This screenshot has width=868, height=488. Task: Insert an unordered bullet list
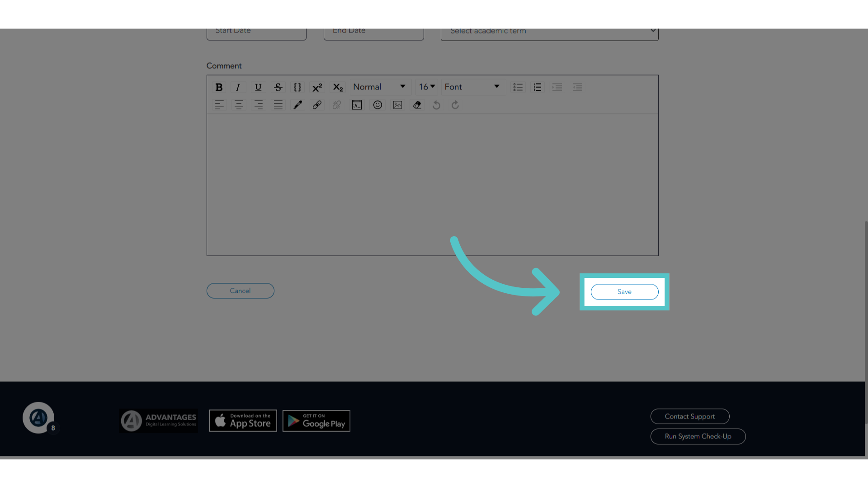(x=518, y=87)
